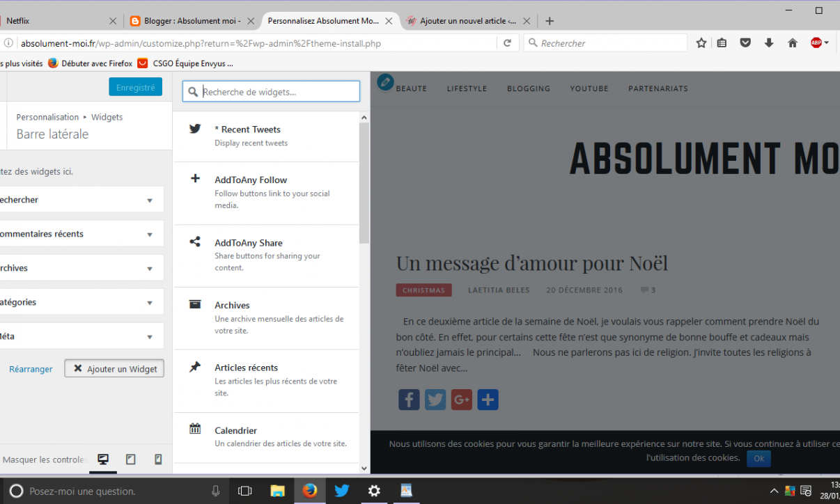Switch preview to mobile device icon
Viewport: 840px width, 504px height.
158,459
